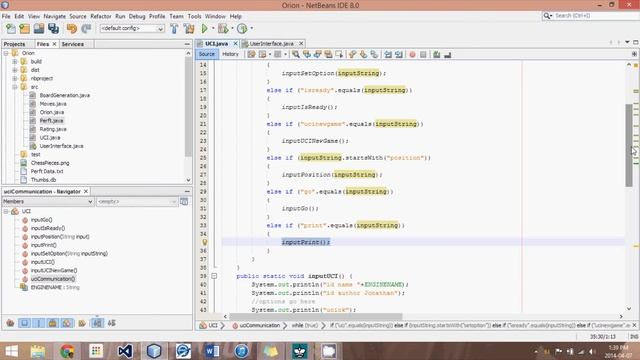Open the Navigate menu
Screen dimensions: 640x360
[55, 16]
